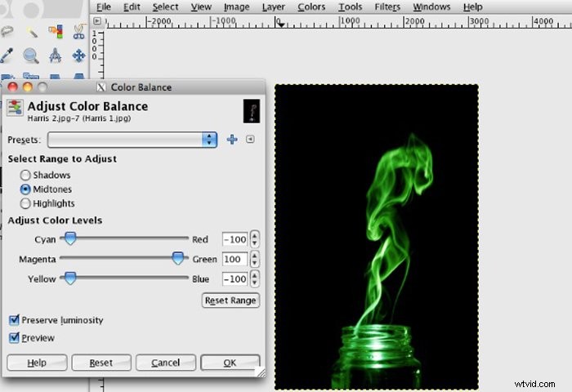This screenshot has height=392, width=572.
Task: Click the 'Harris 2.jpg-7 (Harris 1.jpg)' text
Action: (79, 118)
